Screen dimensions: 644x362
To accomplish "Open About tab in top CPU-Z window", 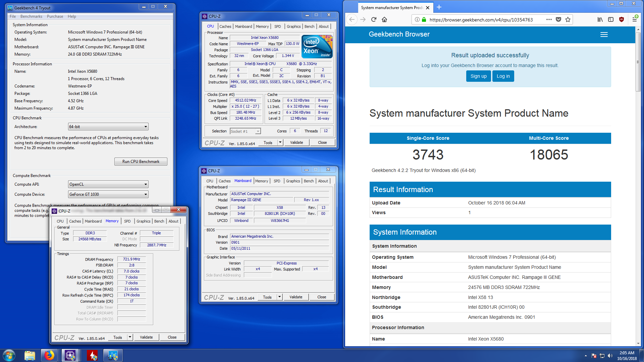I will 324,26.
